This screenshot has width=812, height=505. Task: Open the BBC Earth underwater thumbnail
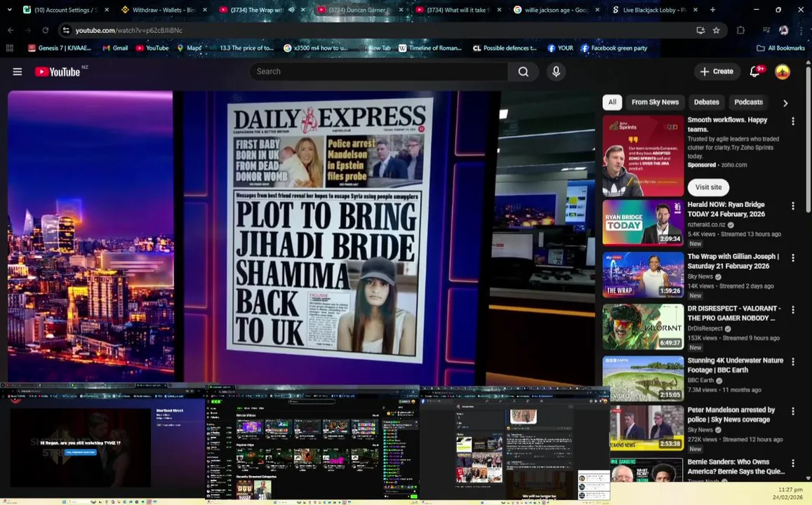[x=643, y=379]
